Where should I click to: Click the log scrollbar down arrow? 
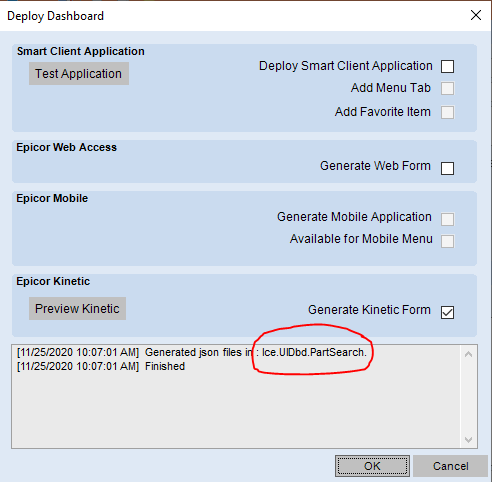468,440
